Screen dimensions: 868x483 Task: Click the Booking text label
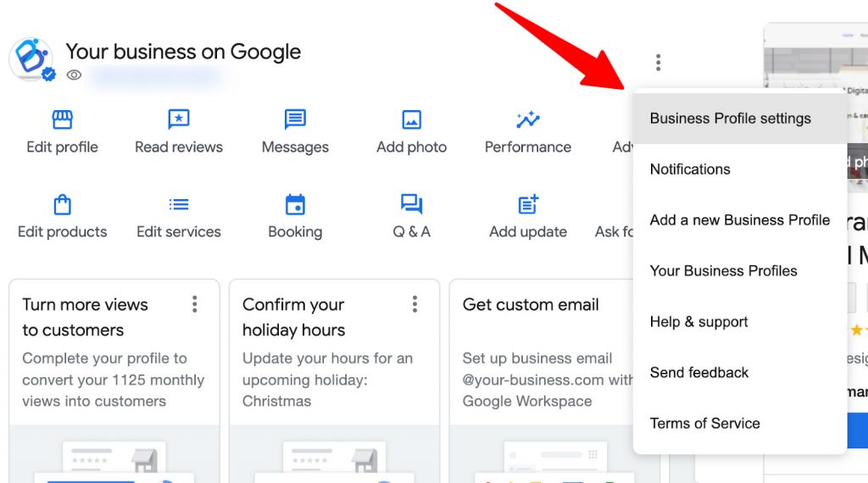tap(295, 232)
